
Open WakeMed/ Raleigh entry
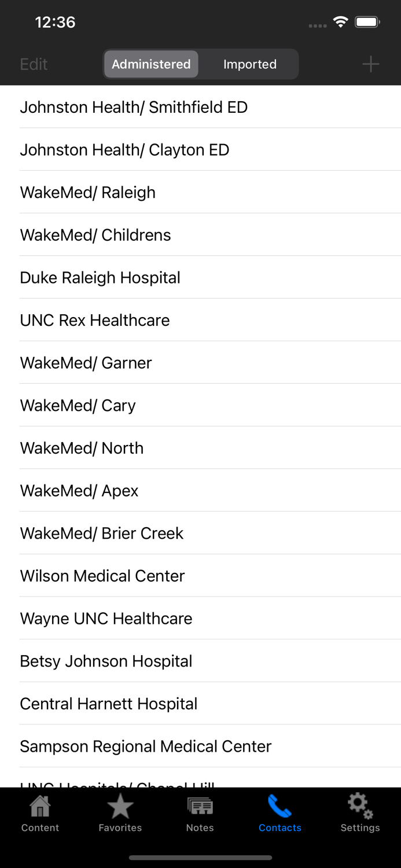point(87,192)
